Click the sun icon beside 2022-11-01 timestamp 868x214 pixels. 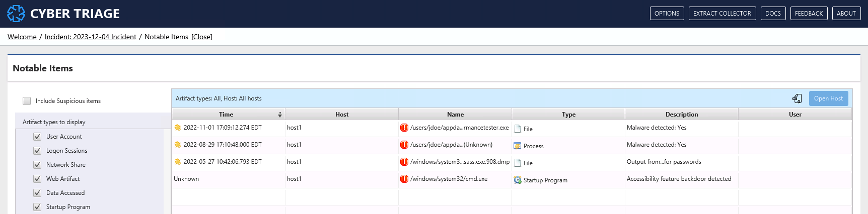tap(178, 128)
